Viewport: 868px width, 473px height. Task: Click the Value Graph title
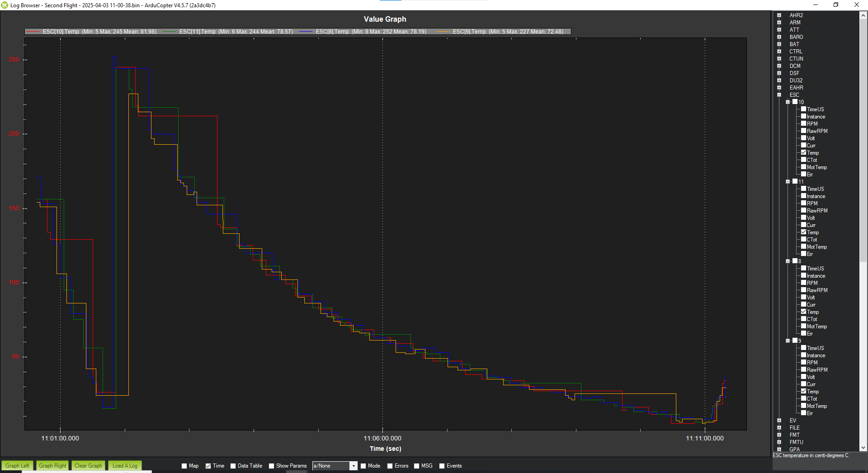[385, 19]
